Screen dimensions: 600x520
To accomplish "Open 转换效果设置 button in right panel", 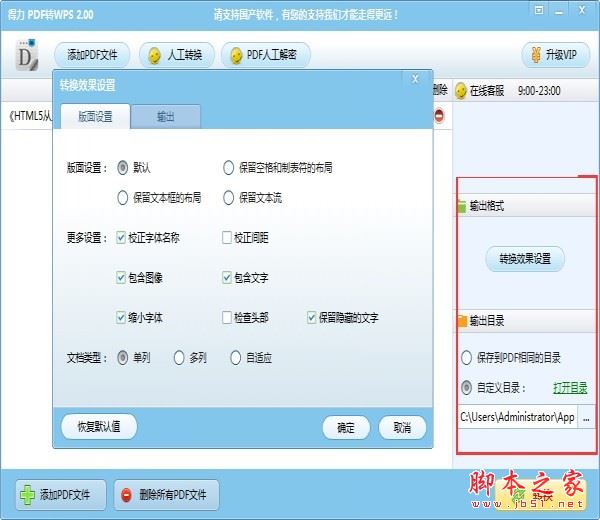I will (525, 259).
